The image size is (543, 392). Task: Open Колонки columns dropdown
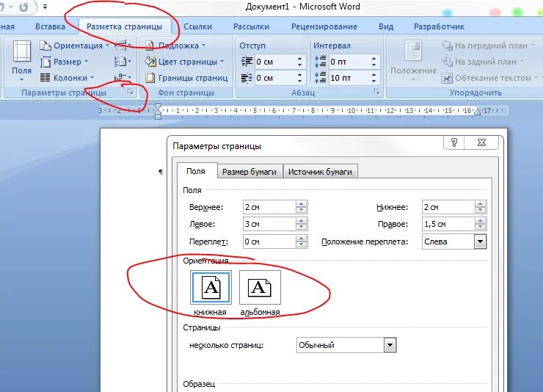pyautogui.click(x=68, y=78)
